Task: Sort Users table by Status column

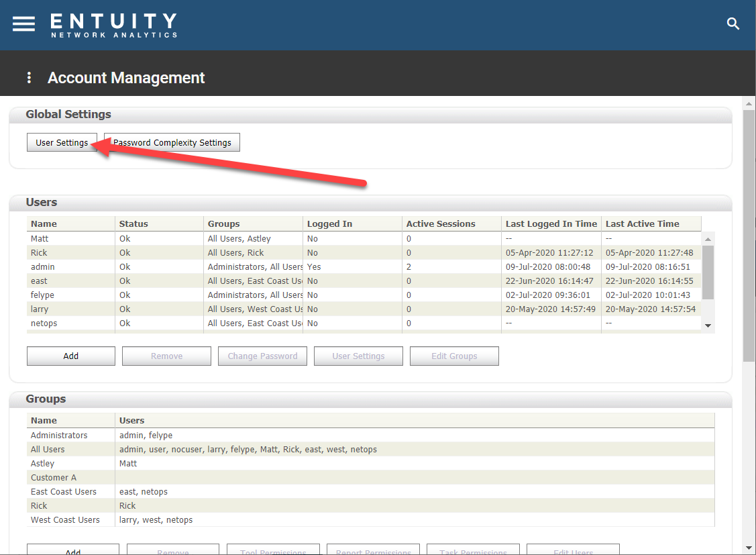Action: [x=159, y=223]
